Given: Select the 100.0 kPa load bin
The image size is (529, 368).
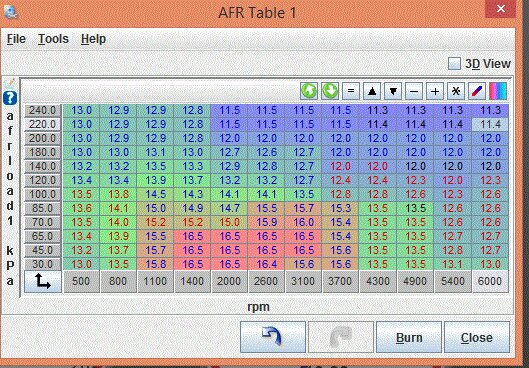Looking at the screenshot, I should (x=43, y=194).
